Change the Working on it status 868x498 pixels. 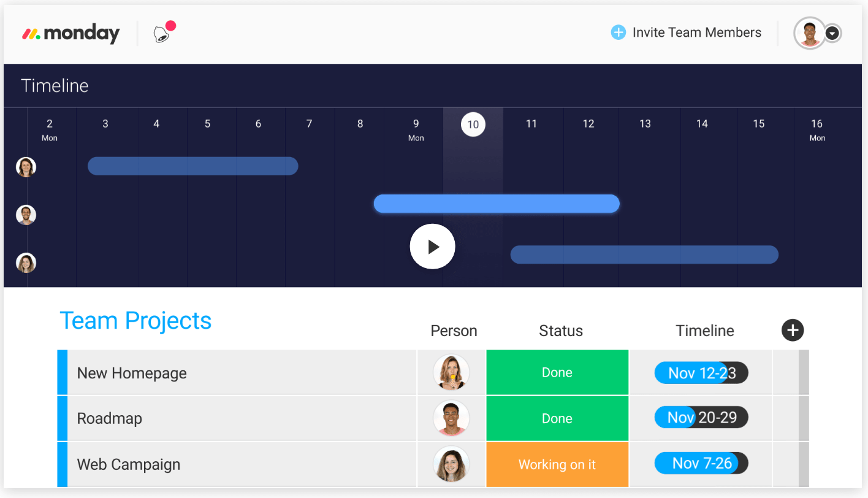click(557, 464)
